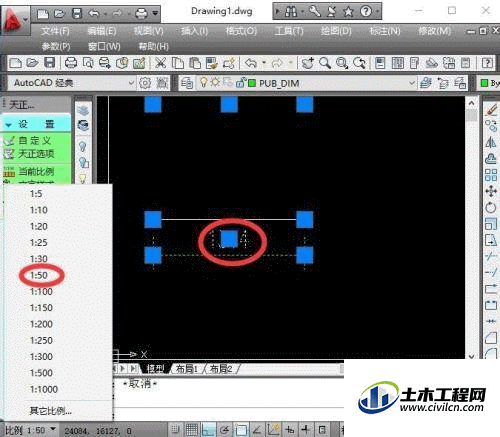Open the PUB_DIM layer dropdown

(x=412, y=83)
